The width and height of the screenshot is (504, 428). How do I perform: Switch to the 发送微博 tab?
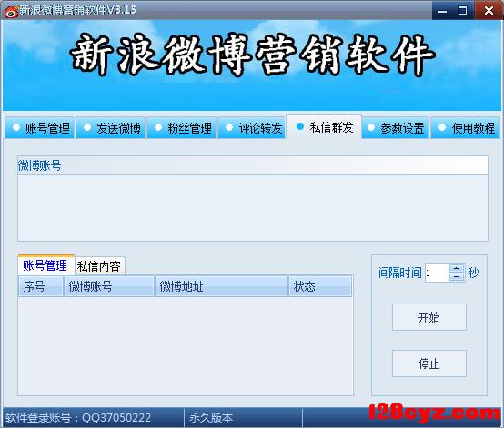click(x=111, y=128)
